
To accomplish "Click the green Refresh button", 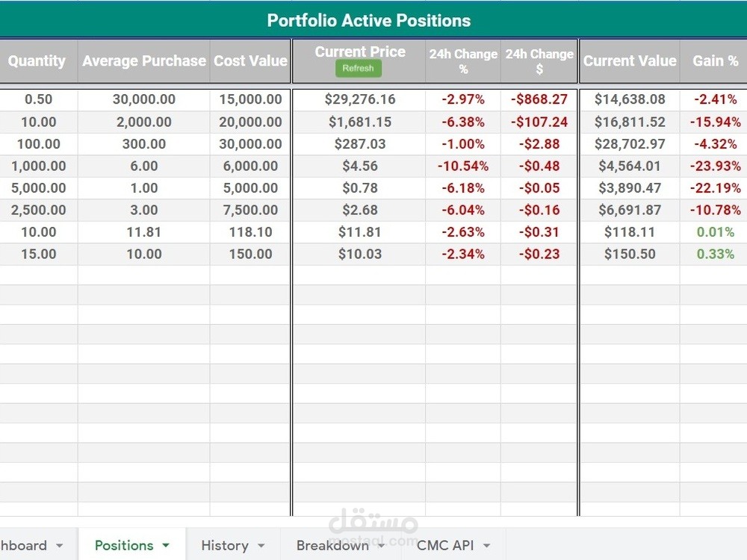I will point(359,69).
